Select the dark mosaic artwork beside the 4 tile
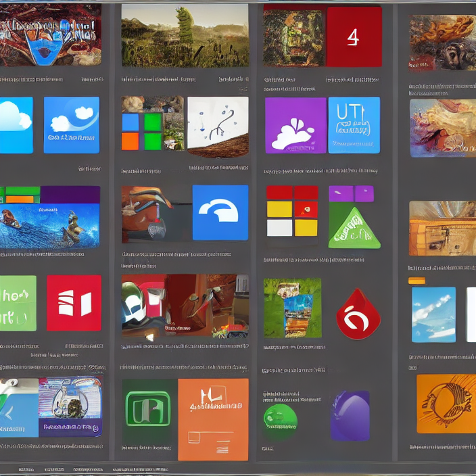This screenshot has width=476, height=476. pyautogui.click(x=293, y=38)
